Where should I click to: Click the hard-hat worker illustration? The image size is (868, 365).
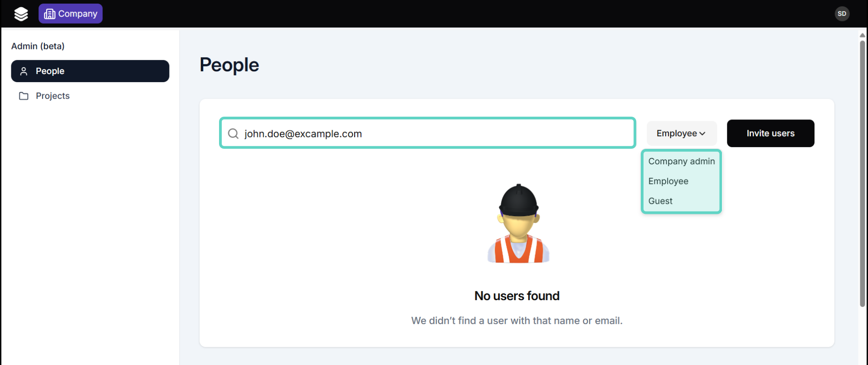click(518, 224)
